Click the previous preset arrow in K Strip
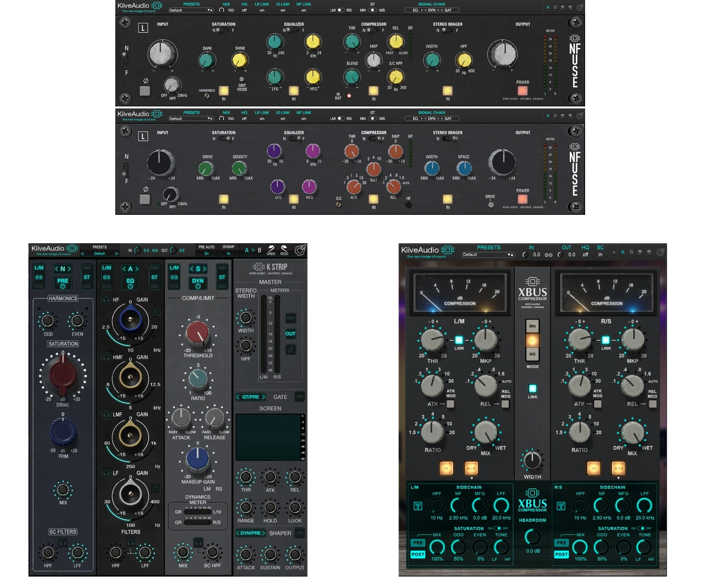Image resolution: width=701 pixels, height=588 pixels. click(x=82, y=254)
